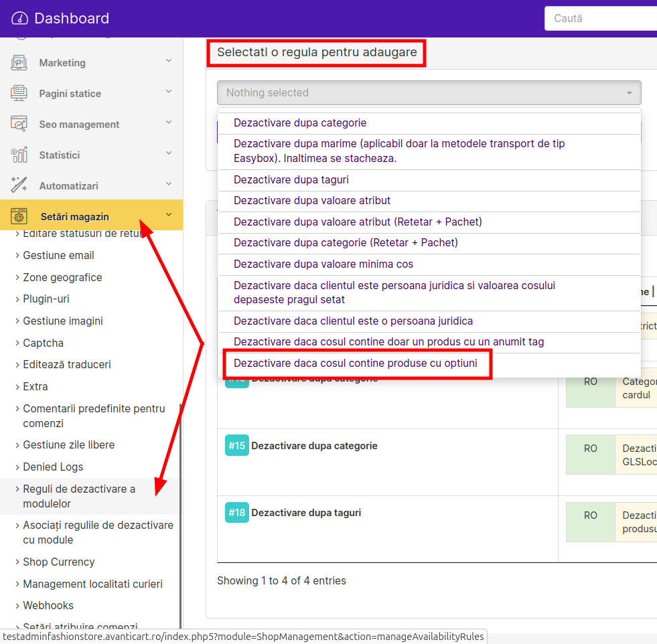Select Dezactivare dupa valoare minima cos
This screenshot has width=657, height=644.
coord(323,264)
